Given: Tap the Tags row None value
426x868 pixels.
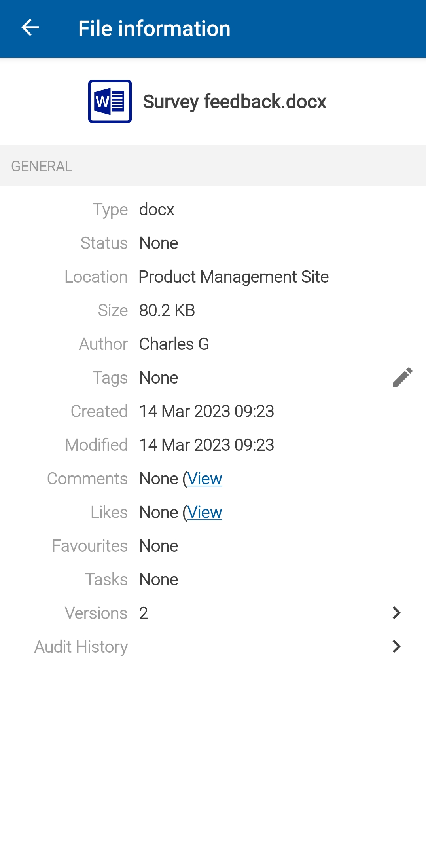Looking at the screenshot, I should tap(159, 378).
